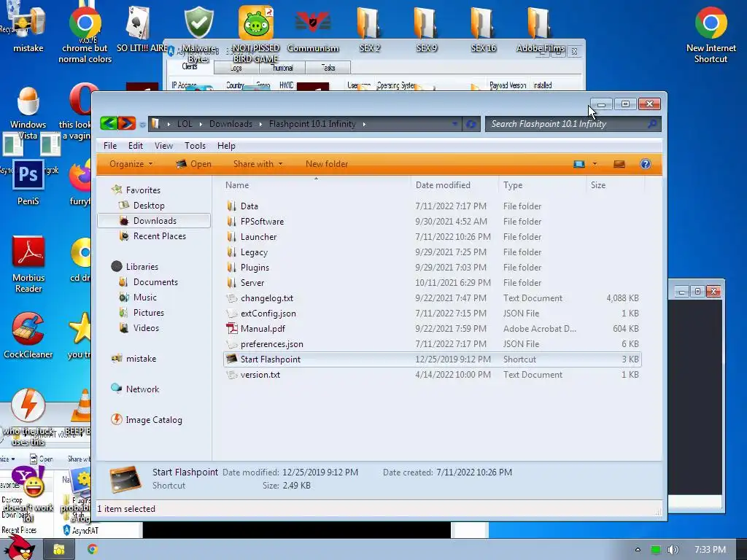Click the Open toolbar button
The image size is (747, 560).
pos(193,164)
